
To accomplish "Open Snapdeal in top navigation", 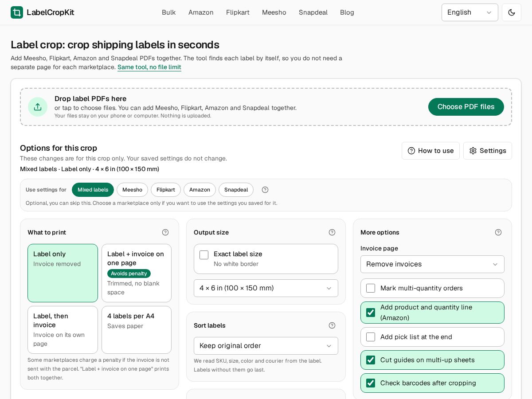I will coord(313,12).
